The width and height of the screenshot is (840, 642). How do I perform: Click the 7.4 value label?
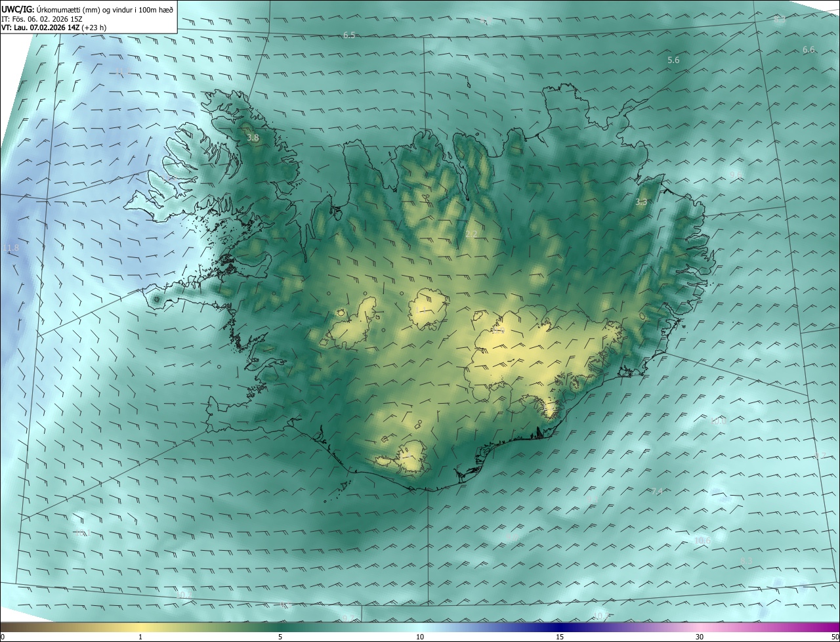tap(658, 492)
